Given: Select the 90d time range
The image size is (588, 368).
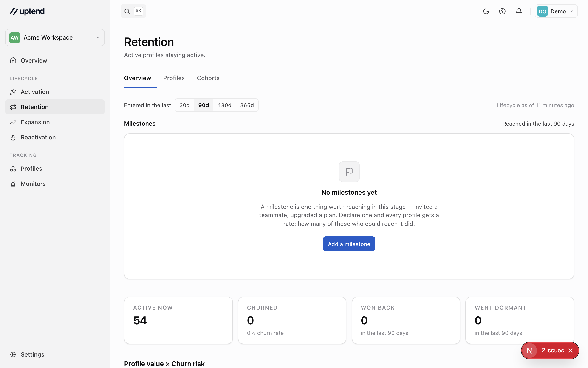Looking at the screenshot, I should point(204,105).
